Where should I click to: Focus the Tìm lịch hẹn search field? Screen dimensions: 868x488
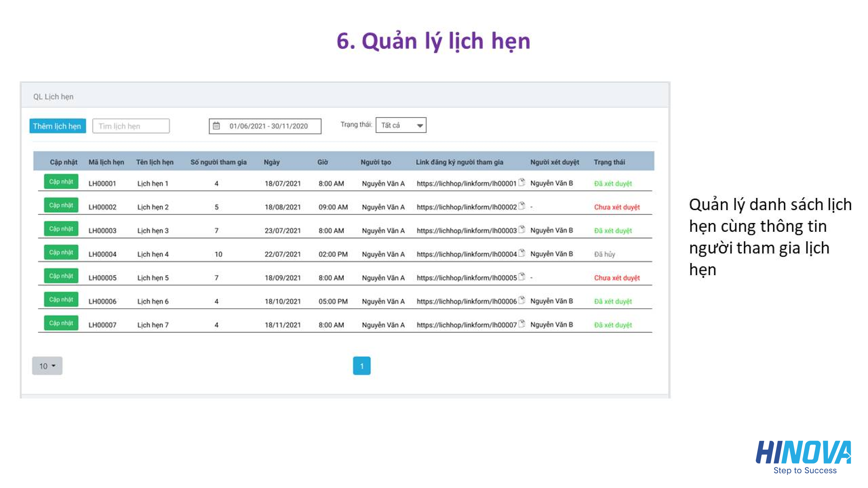point(131,126)
